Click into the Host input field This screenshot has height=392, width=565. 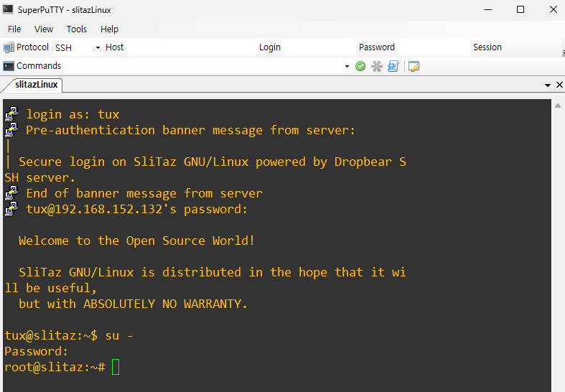pos(192,47)
